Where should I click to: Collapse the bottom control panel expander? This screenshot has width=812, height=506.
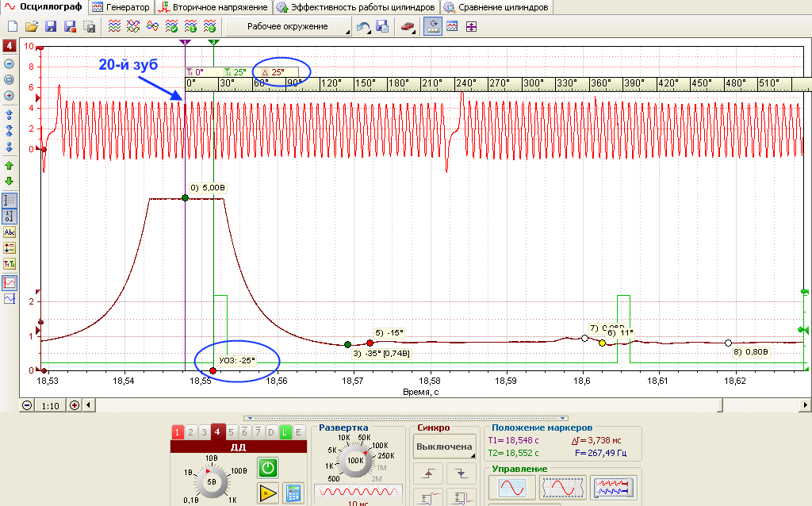pyautogui.click(x=406, y=418)
